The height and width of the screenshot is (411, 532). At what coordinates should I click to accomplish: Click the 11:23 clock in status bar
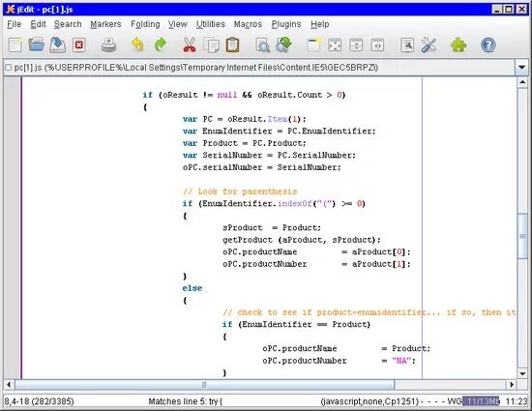[x=517, y=401]
